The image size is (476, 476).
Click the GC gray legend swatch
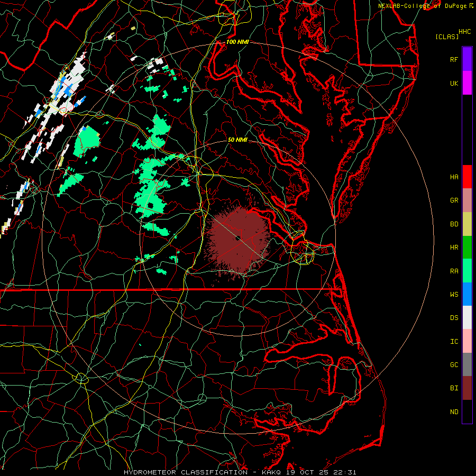(467, 364)
